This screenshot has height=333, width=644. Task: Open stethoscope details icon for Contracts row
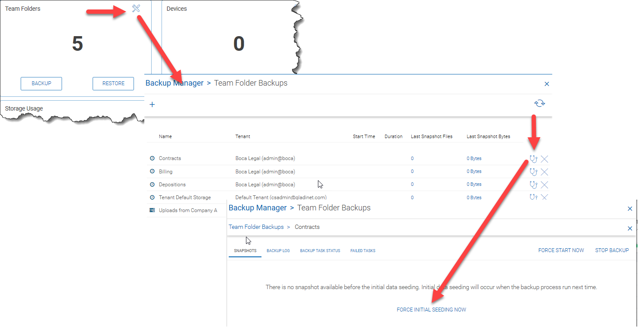click(x=534, y=159)
